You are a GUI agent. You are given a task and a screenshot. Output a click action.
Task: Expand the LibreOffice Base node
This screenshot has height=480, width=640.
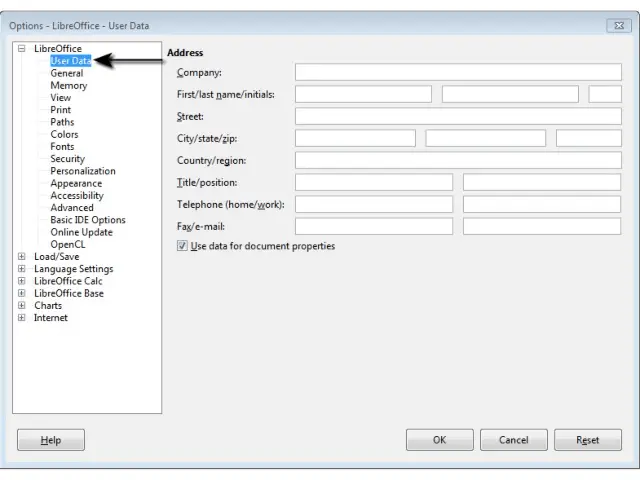[22, 293]
